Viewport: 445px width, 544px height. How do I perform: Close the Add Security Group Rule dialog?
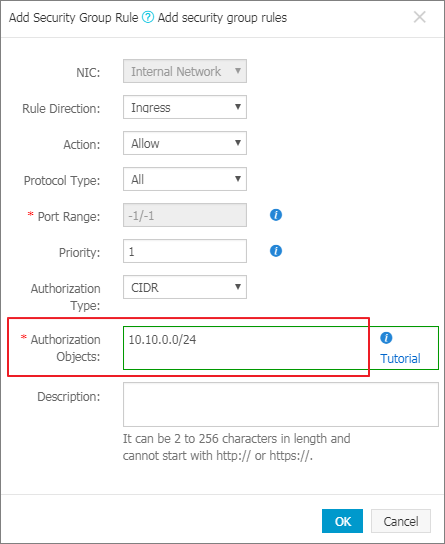click(420, 17)
